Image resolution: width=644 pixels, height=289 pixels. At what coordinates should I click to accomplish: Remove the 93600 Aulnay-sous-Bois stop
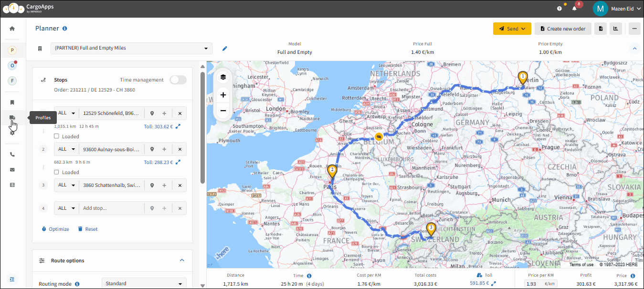tap(180, 149)
